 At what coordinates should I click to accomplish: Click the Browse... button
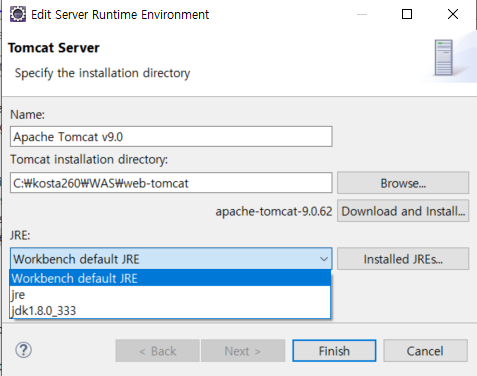coord(403,183)
